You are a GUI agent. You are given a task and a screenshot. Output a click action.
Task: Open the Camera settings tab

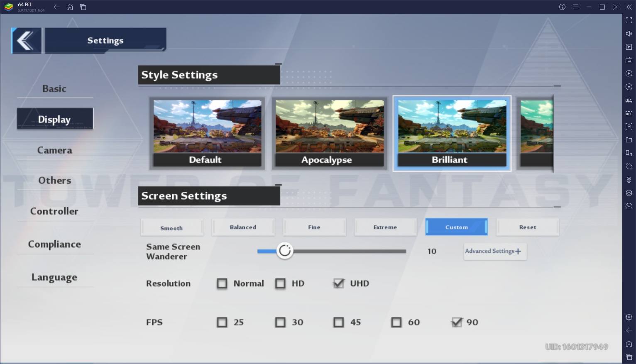point(54,150)
